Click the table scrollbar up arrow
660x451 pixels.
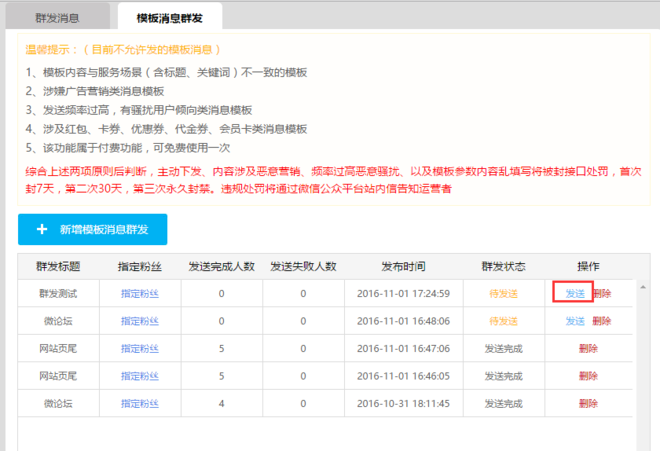[x=643, y=287]
